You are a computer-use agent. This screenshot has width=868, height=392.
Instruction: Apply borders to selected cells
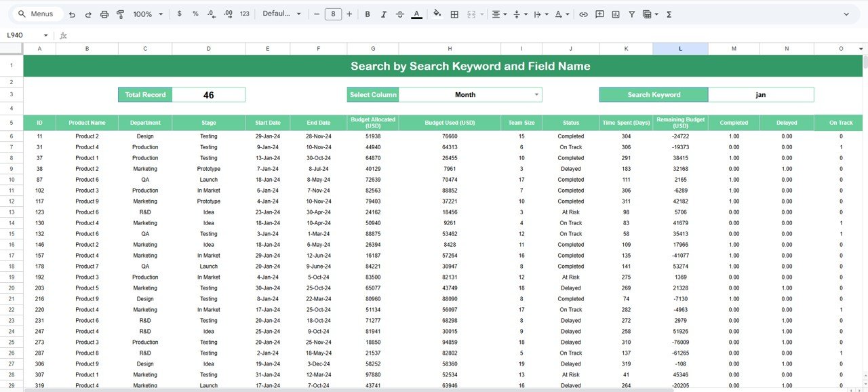point(454,14)
